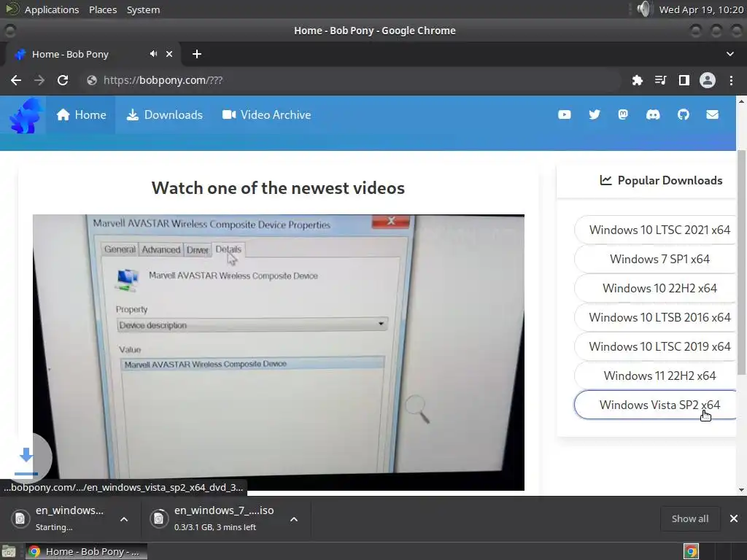Mute the tab via speaker icon

153,54
